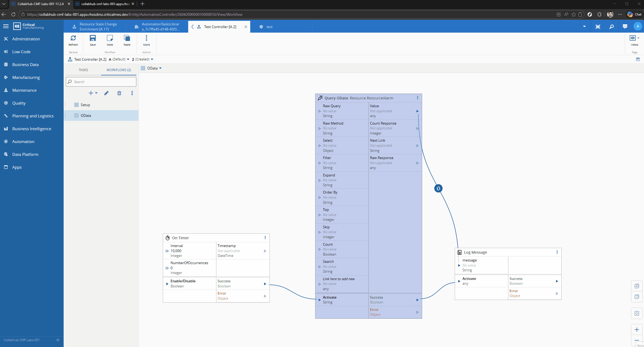Save the workflow with the Save icon
Viewport: 644px width, 347px height.
tap(92, 40)
